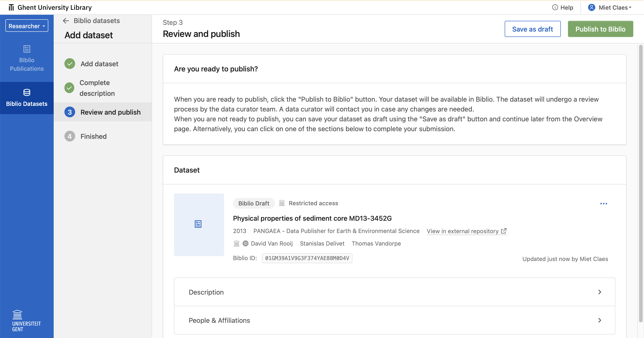The width and height of the screenshot is (644, 338).
Task: Click the back arrow to Biblio datasets
Action: pos(66,21)
